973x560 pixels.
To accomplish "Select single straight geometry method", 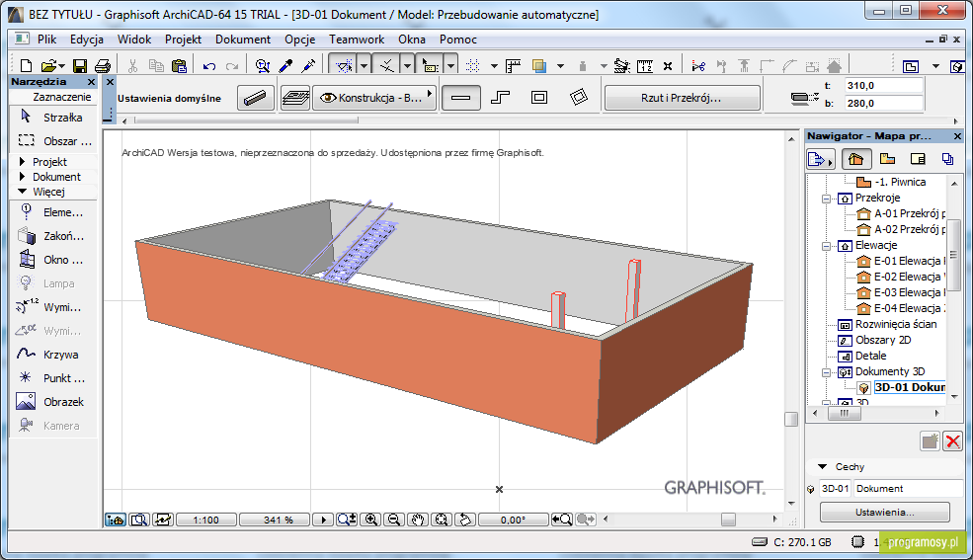I will 460,98.
